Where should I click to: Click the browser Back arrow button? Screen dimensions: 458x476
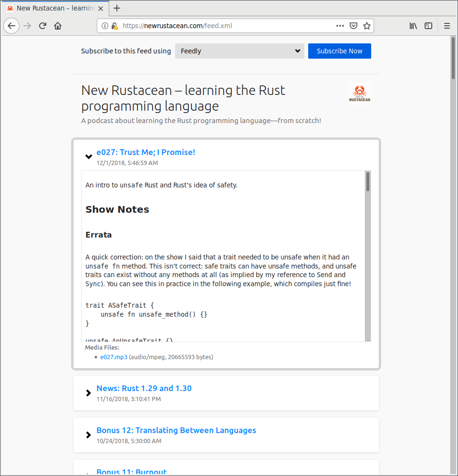[11, 26]
